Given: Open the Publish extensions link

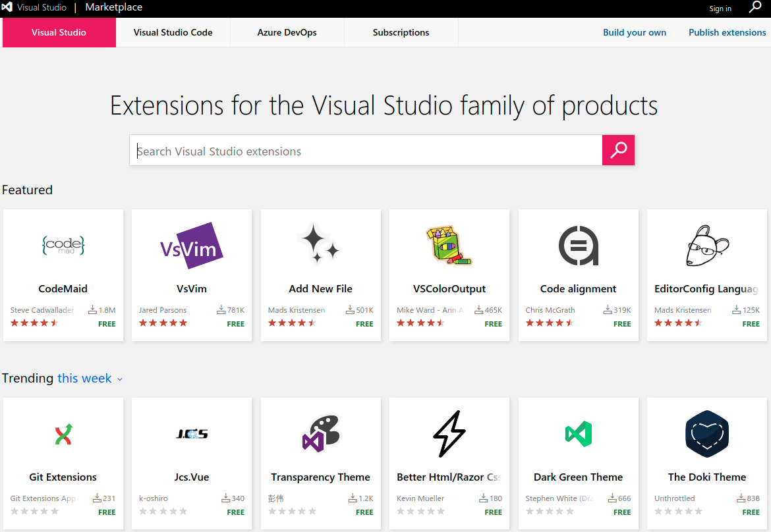Looking at the screenshot, I should point(727,32).
